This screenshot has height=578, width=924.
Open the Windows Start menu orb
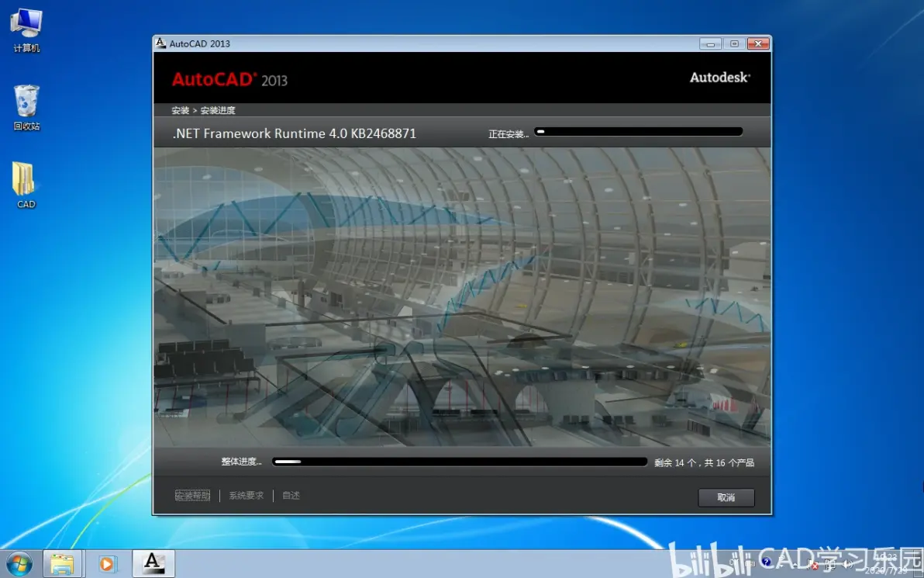(x=19, y=564)
